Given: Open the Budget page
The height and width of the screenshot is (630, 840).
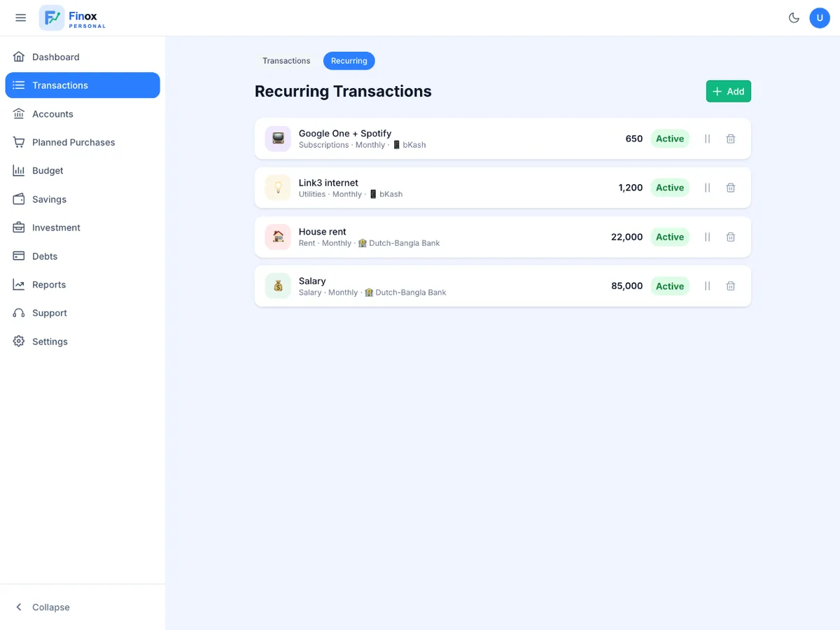Looking at the screenshot, I should coord(83,171).
